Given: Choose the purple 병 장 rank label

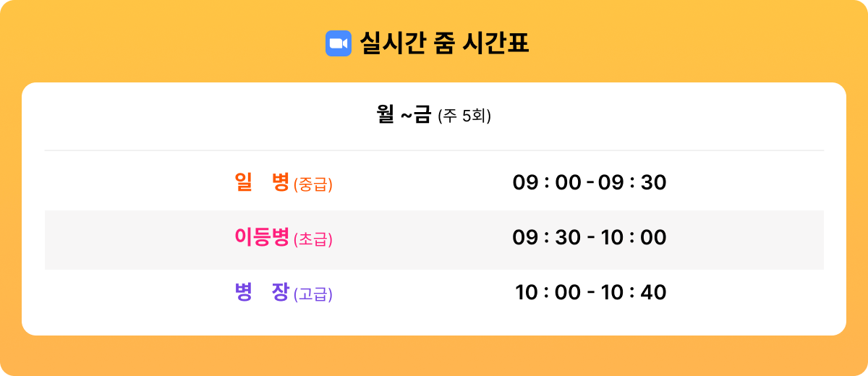Looking at the screenshot, I should pos(262,291).
